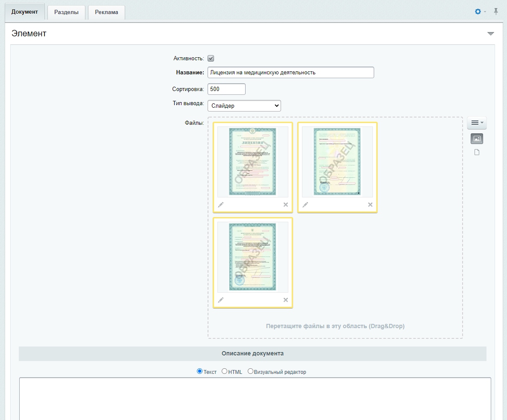Viewport: 507px width, 420px height.
Task: Click the Название text field
Action: (291, 73)
